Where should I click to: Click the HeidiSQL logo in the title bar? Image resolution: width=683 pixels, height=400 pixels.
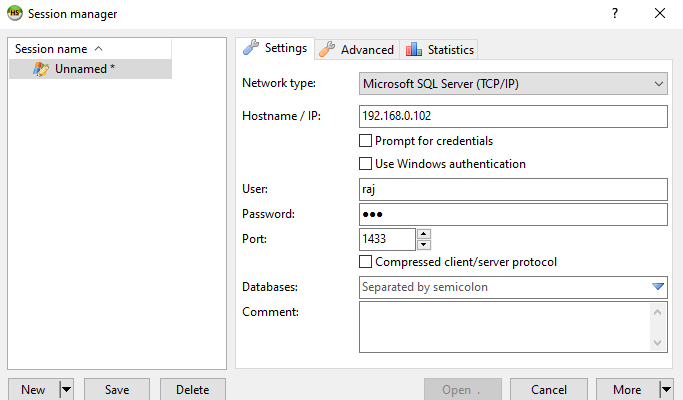pyautogui.click(x=15, y=13)
